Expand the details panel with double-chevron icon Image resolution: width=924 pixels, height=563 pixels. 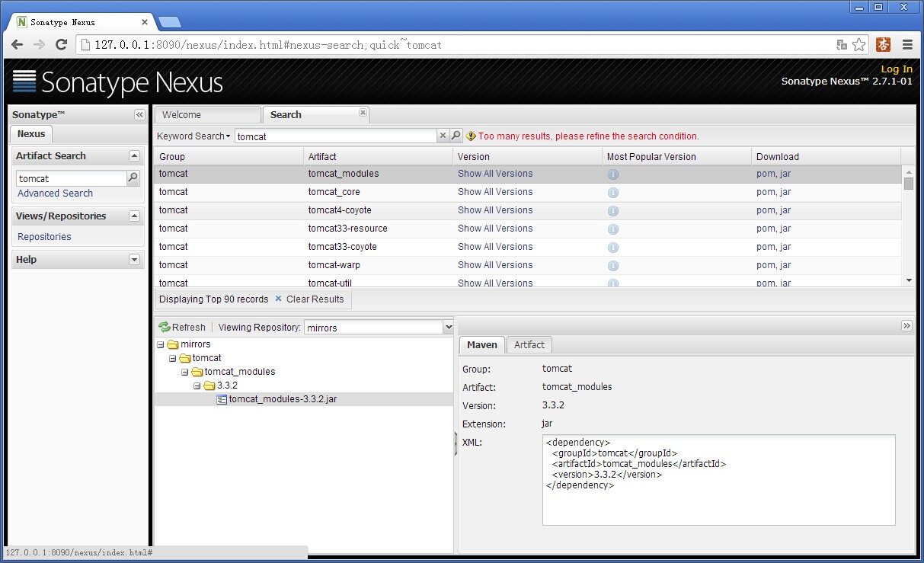click(906, 326)
